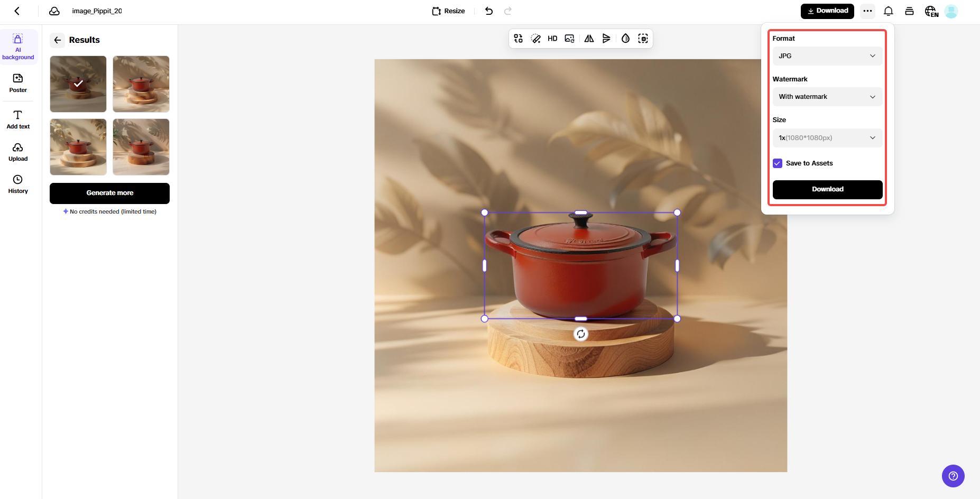Click the cloud save status icon
Viewport: 980px width, 499px height.
[x=54, y=11]
